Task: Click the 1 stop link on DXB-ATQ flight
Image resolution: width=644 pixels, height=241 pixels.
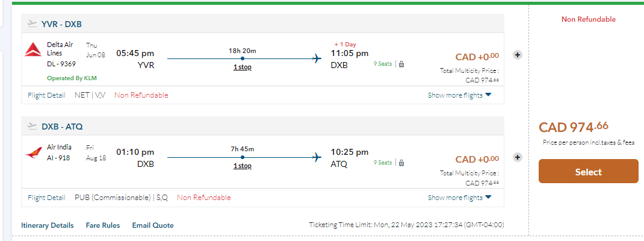Action: pyautogui.click(x=243, y=166)
